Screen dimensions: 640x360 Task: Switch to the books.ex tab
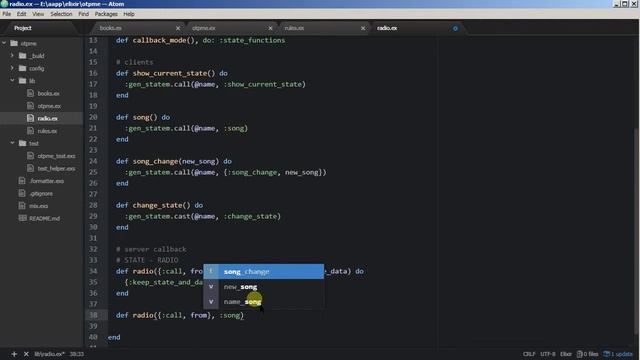(x=137, y=28)
